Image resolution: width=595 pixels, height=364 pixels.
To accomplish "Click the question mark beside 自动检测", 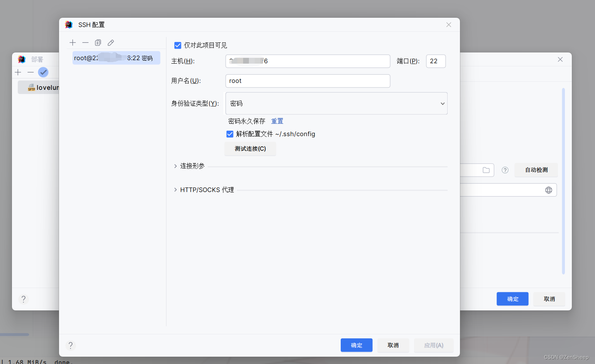I will [505, 170].
